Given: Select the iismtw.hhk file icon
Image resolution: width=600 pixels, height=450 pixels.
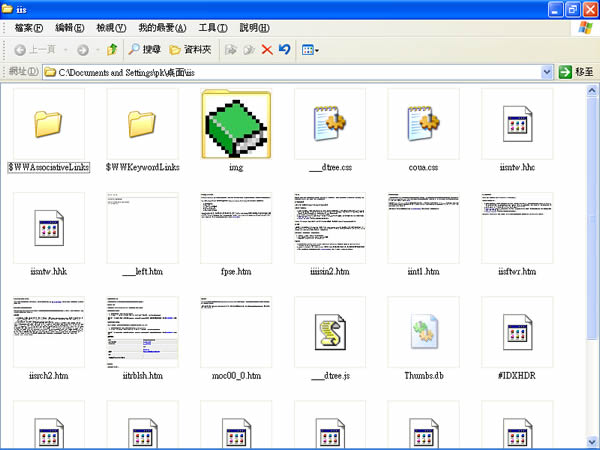Looking at the screenshot, I should 49,228.
